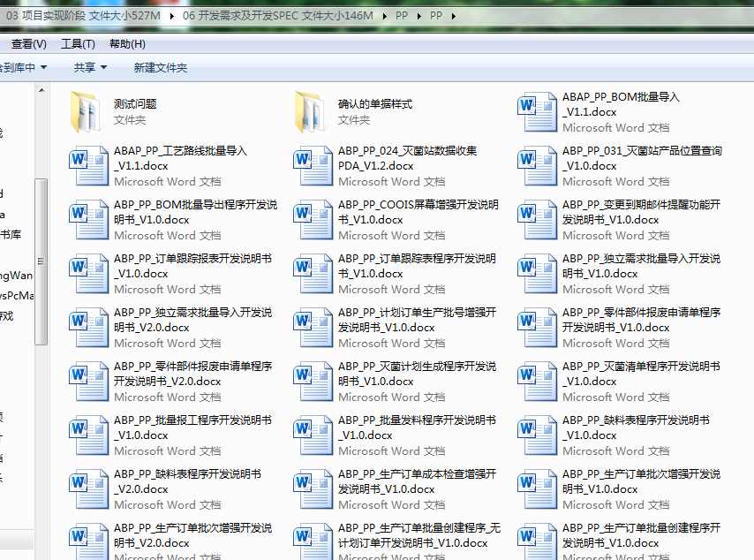Select Word icon for ABP_PP_变更到期邮件提醒功能开发说明书

(x=537, y=220)
